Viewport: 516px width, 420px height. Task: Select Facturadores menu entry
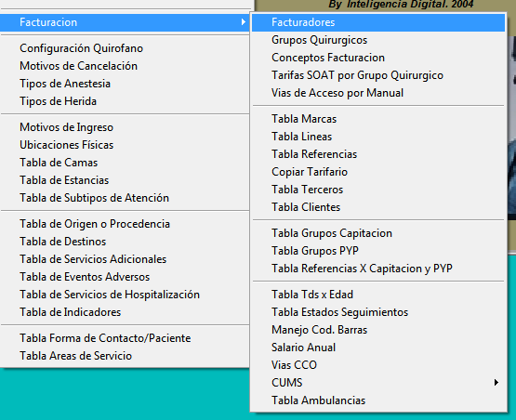coord(378,22)
